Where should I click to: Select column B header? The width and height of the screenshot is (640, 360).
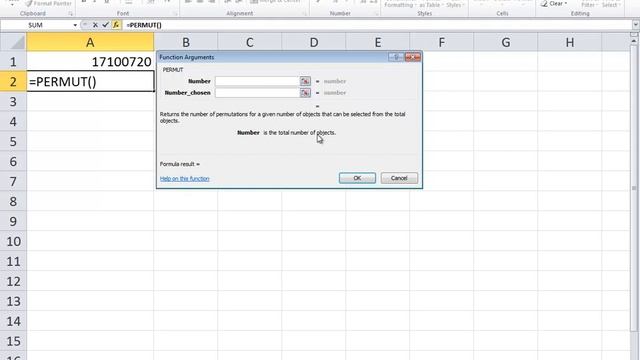186,42
